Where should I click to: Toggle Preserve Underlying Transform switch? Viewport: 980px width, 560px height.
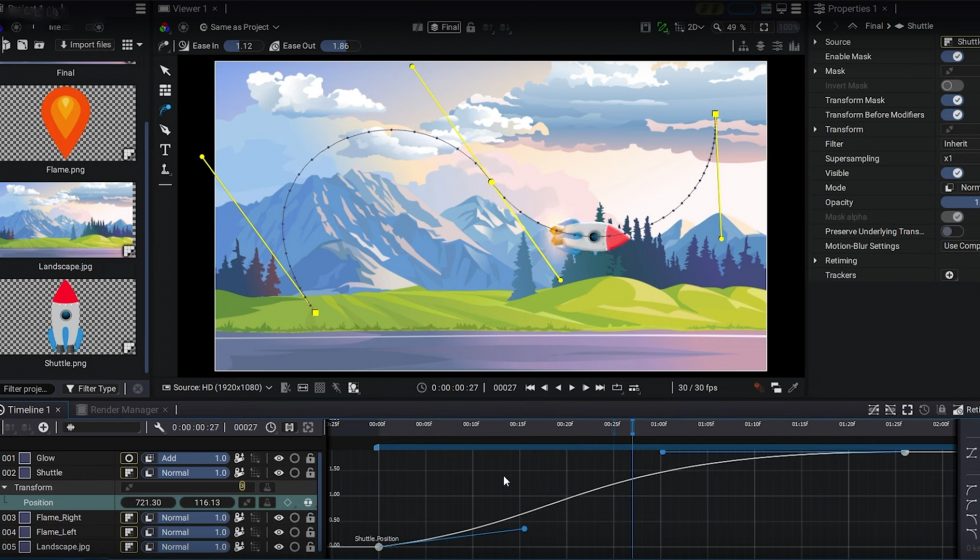(x=952, y=231)
